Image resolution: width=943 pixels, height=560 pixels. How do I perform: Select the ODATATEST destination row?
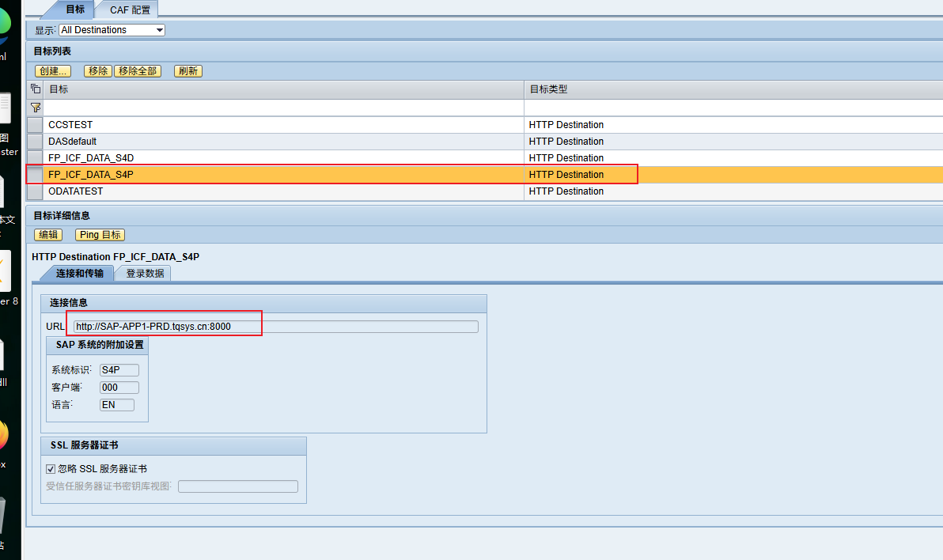75,191
